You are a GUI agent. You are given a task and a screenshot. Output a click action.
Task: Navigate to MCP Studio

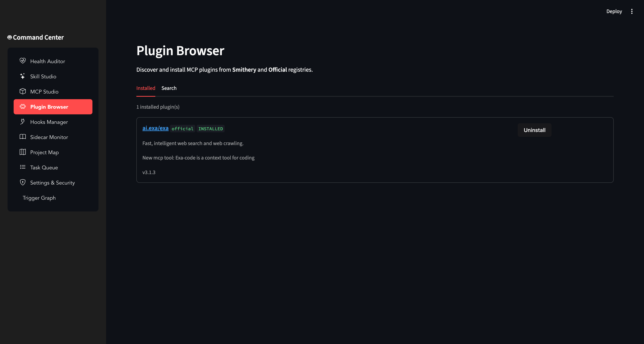click(x=53, y=92)
